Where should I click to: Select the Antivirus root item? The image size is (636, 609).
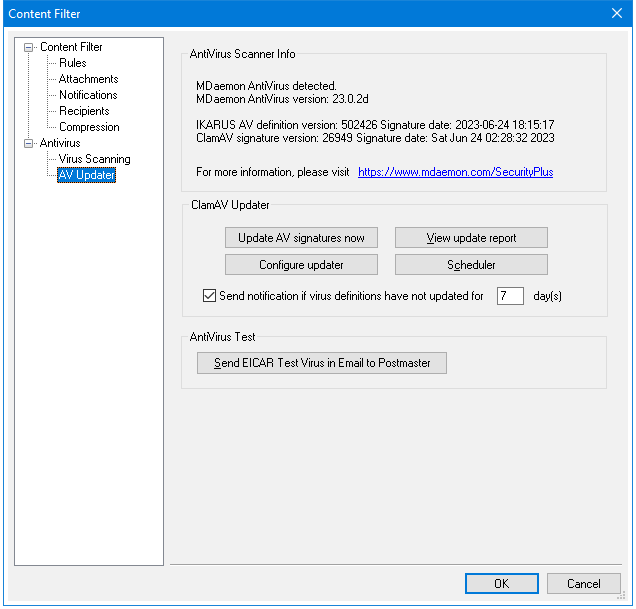coord(60,143)
